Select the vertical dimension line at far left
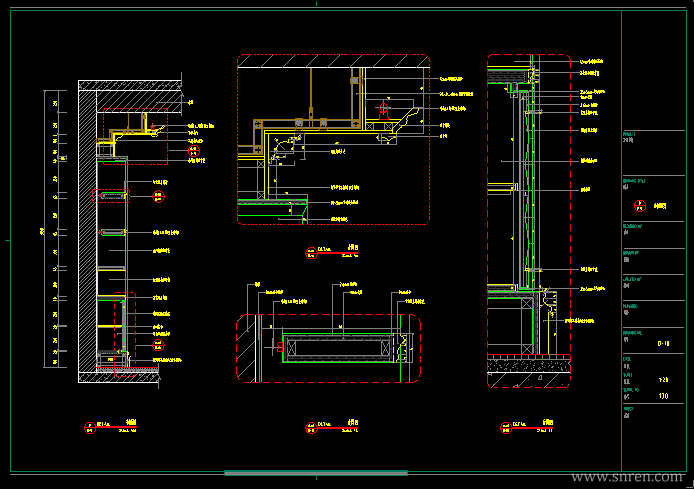The width and height of the screenshot is (694, 489). (x=44, y=229)
